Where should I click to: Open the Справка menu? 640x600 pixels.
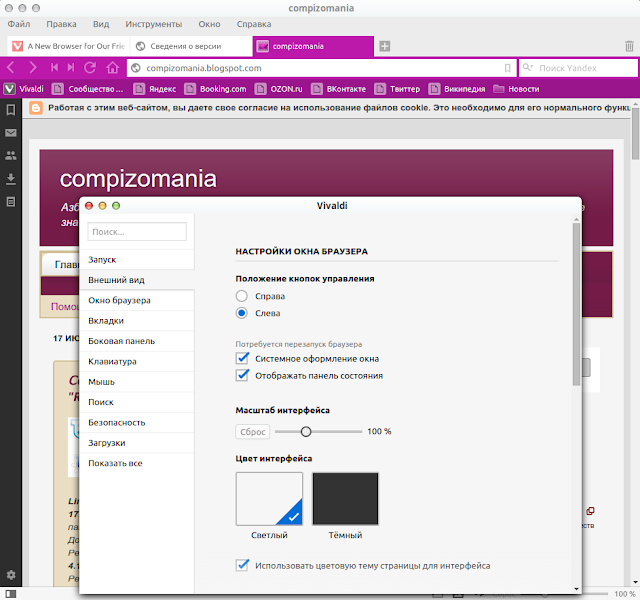coord(254,24)
